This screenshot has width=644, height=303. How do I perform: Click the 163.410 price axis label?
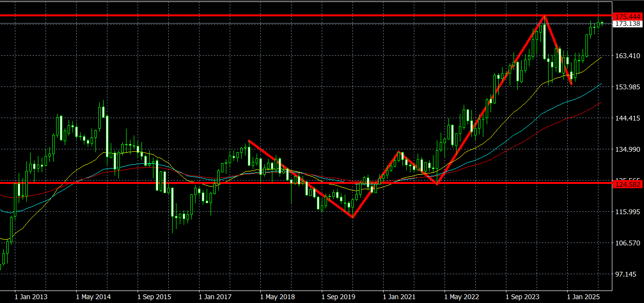coord(626,56)
